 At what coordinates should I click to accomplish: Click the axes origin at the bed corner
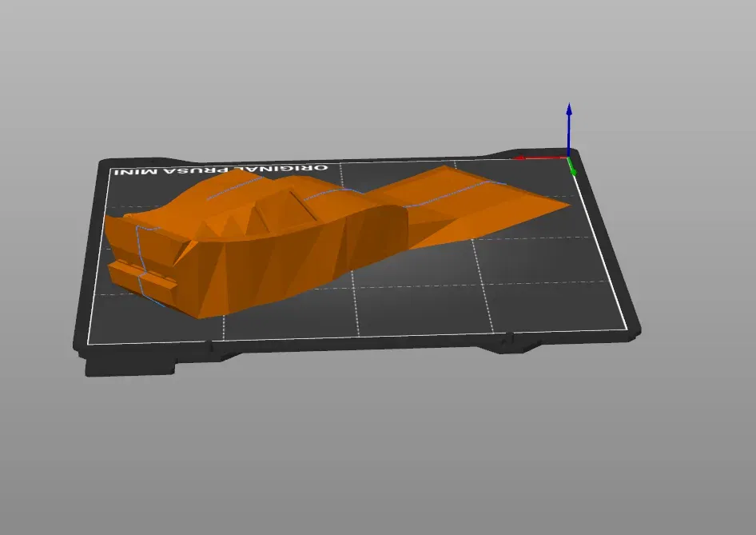click(x=570, y=158)
